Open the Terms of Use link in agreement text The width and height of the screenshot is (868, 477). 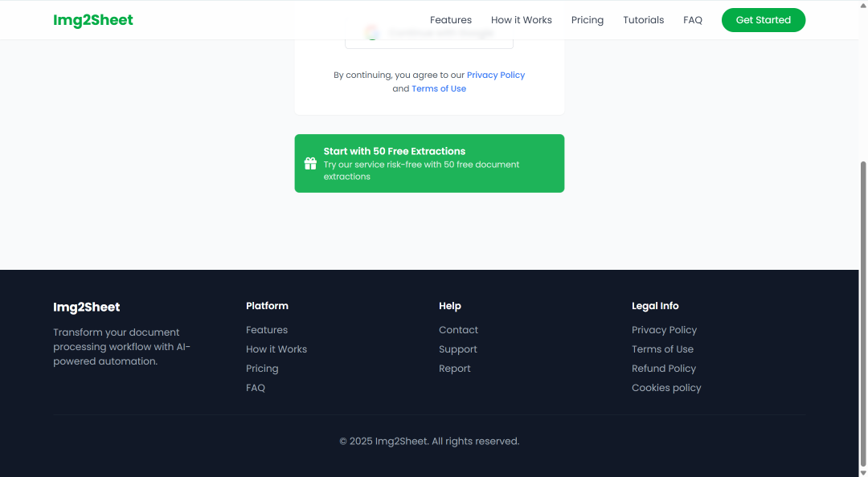pyautogui.click(x=439, y=88)
